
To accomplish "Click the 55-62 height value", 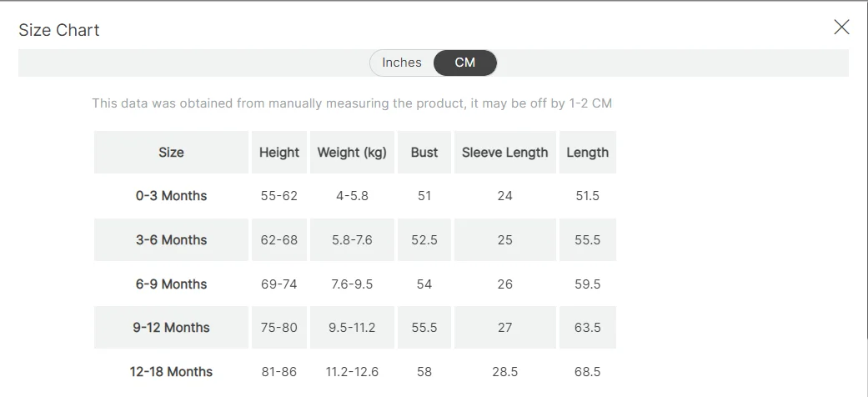I will 279,196.
